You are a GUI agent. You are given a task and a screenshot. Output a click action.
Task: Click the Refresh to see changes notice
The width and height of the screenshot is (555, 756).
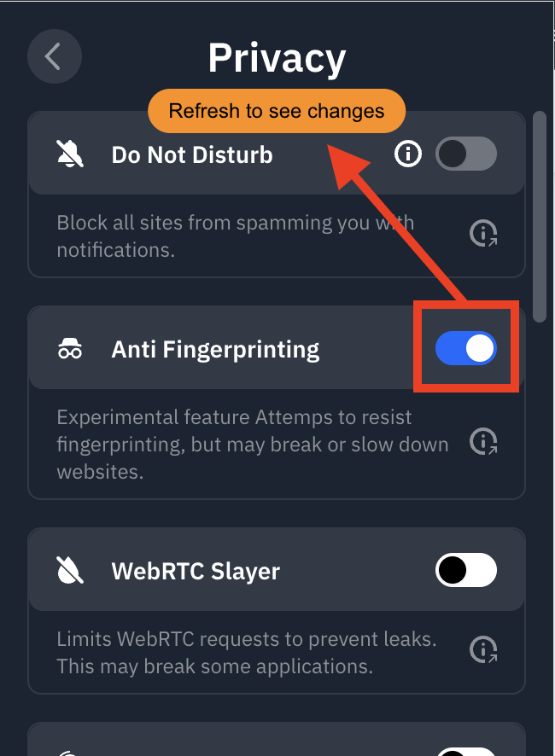[277, 111]
